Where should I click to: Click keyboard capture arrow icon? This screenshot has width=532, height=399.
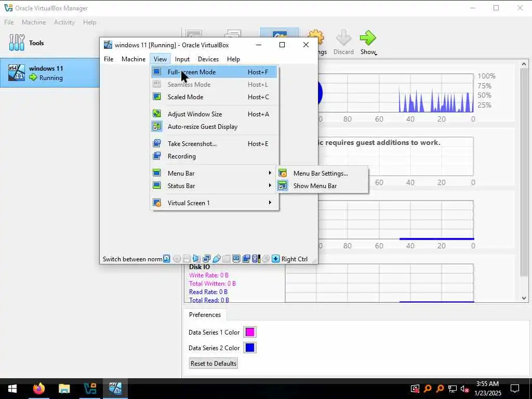(275, 259)
